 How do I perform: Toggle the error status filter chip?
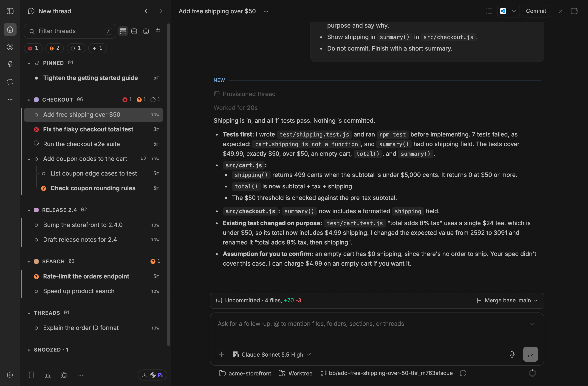[33, 48]
